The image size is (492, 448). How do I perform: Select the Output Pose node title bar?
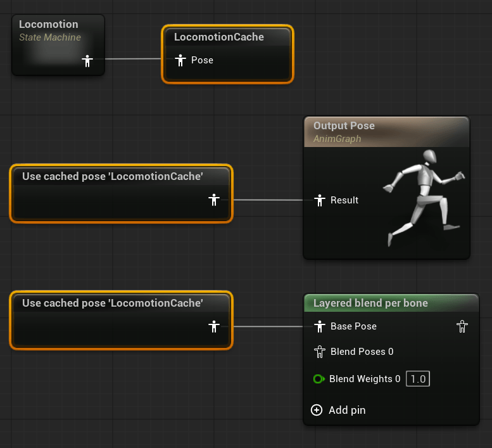pyautogui.click(x=344, y=126)
